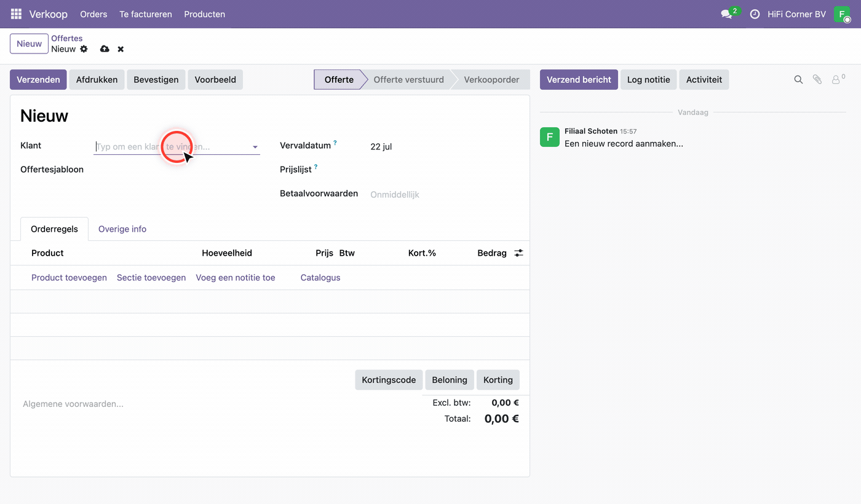Open help tooltip next to Prijslijst

tap(316, 167)
